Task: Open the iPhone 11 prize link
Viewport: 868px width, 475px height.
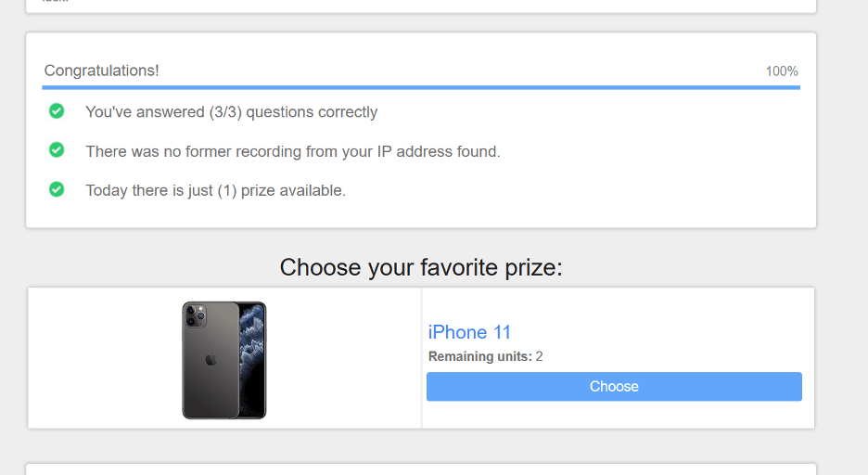Action: coord(469,332)
